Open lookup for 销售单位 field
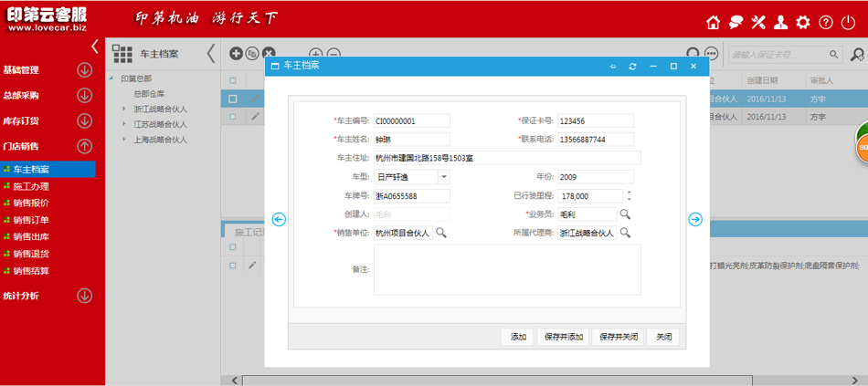The width and height of the screenshot is (868, 386). [x=441, y=233]
